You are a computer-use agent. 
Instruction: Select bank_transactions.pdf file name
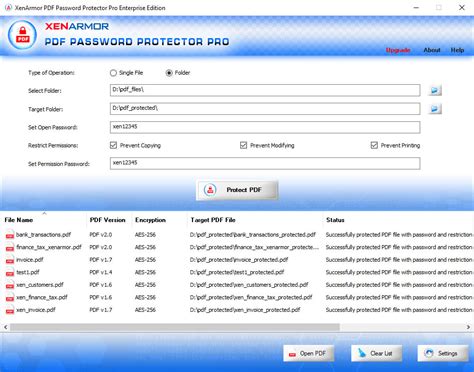(x=43, y=235)
